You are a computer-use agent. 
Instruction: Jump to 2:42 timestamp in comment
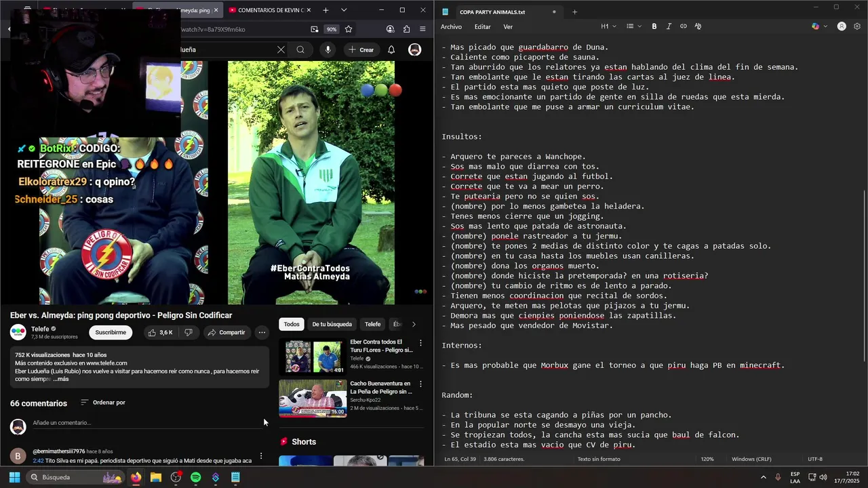click(x=38, y=461)
